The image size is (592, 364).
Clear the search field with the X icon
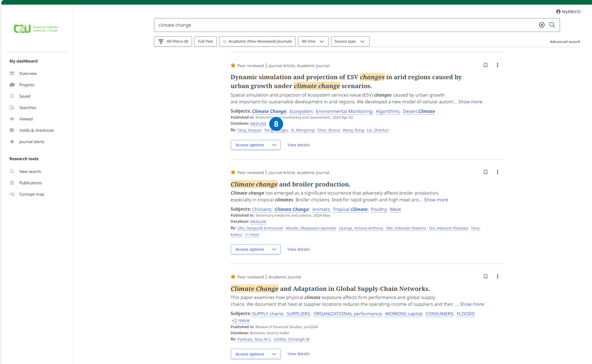click(x=542, y=25)
